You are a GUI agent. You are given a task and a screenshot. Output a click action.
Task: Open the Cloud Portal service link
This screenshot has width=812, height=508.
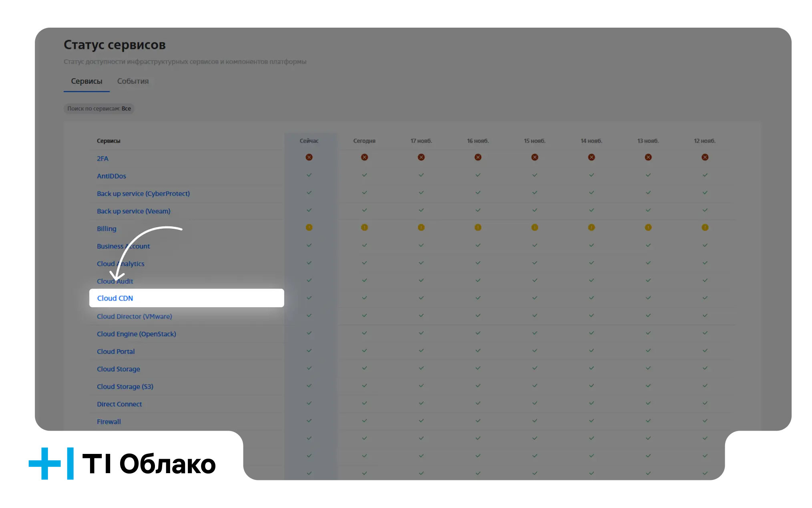pyautogui.click(x=116, y=352)
